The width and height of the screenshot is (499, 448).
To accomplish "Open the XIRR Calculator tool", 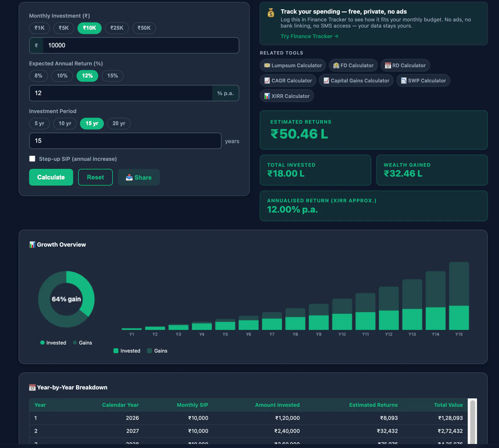I will [x=287, y=96].
